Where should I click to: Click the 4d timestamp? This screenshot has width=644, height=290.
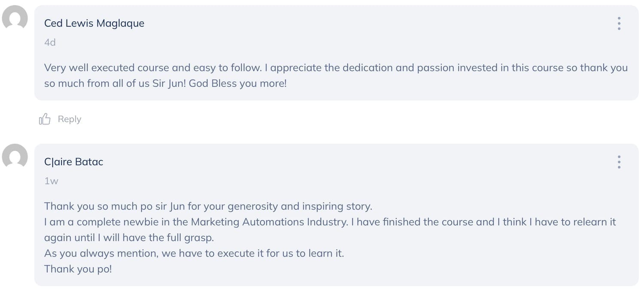click(50, 42)
